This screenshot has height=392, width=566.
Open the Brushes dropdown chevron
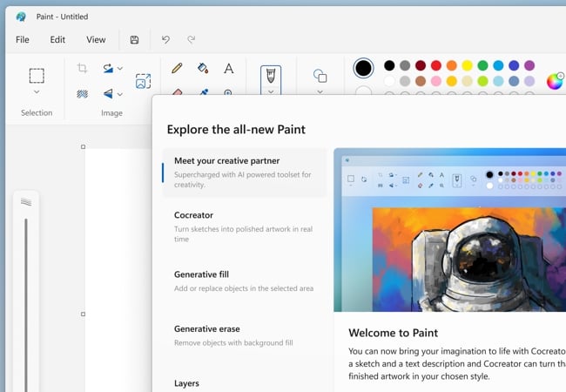pyautogui.click(x=271, y=91)
